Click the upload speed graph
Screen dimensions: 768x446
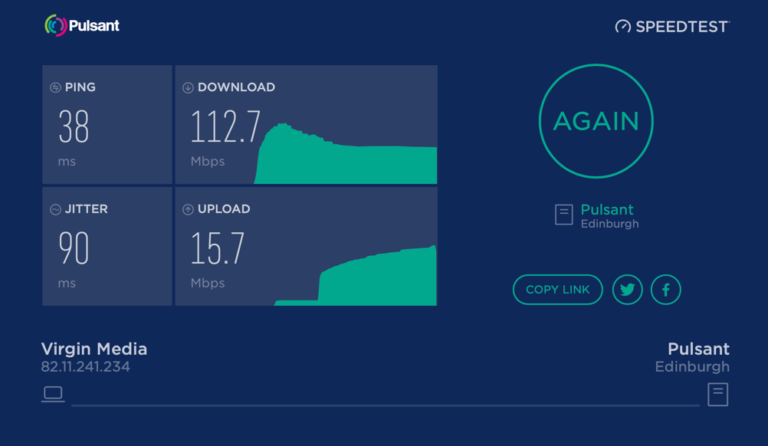coord(356,275)
